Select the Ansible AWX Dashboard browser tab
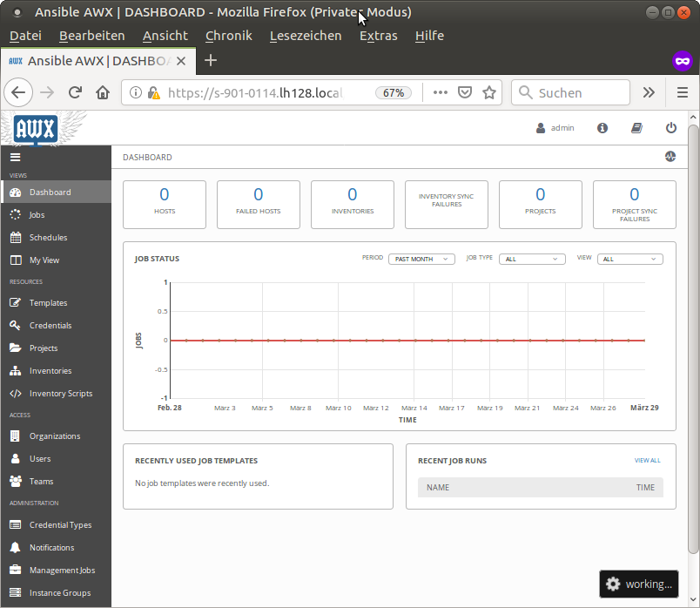The image size is (700, 608). (x=98, y=61)
